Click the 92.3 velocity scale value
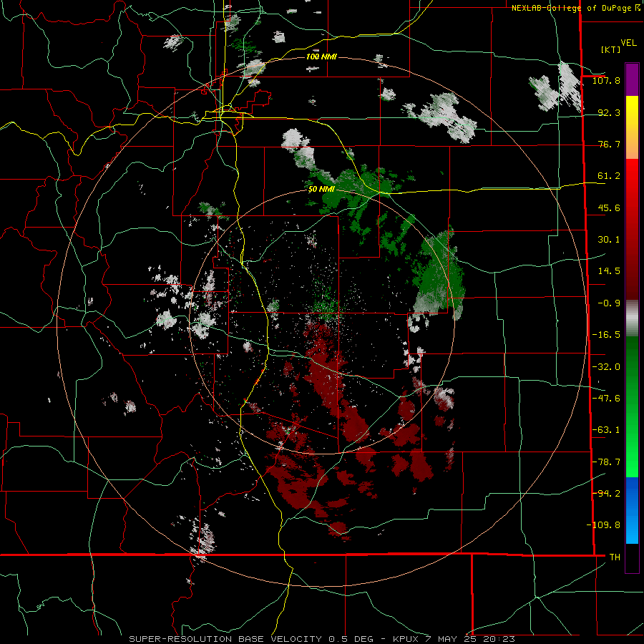 (609, 112)
